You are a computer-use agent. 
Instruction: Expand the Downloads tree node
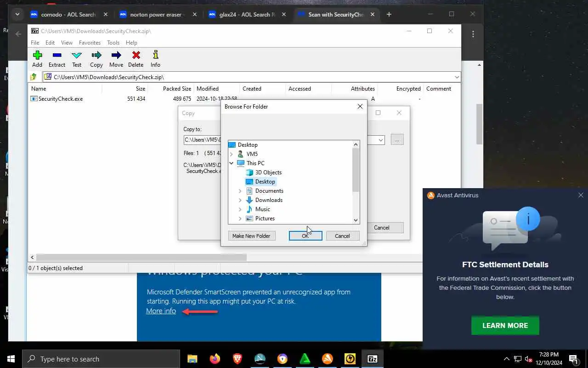tap(240, 200)
